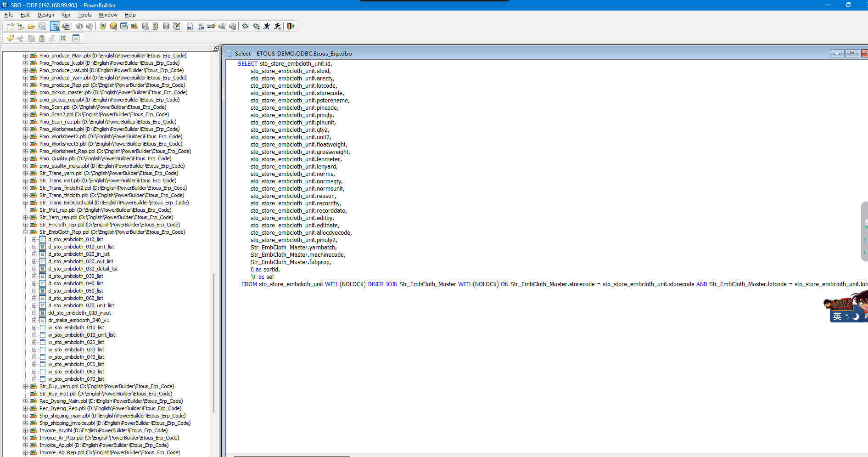Open the Help menu
Viewport: 868px width, 457px height.
pyautogui.click(x=130, y=15)
